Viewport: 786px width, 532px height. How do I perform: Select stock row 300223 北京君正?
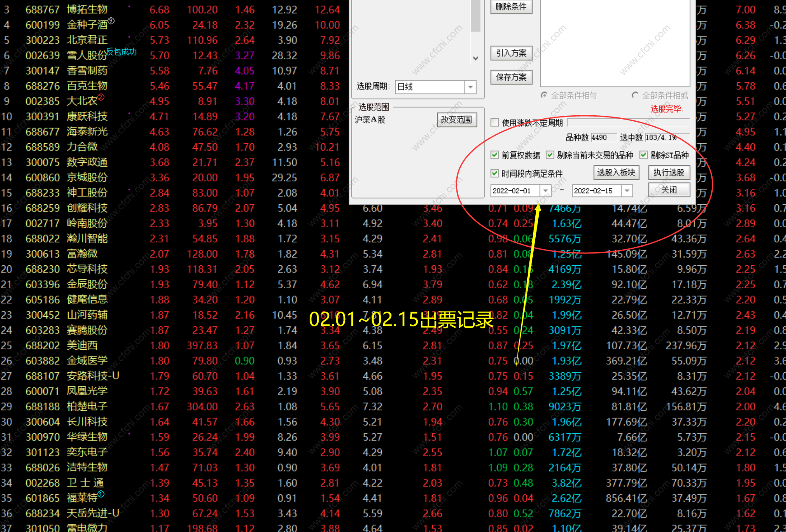[x=66, y=40]
